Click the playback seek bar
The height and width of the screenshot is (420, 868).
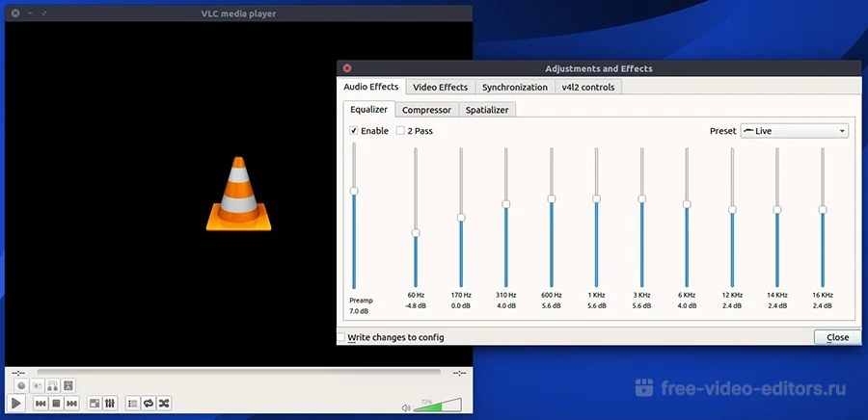(x=238, y=372)
